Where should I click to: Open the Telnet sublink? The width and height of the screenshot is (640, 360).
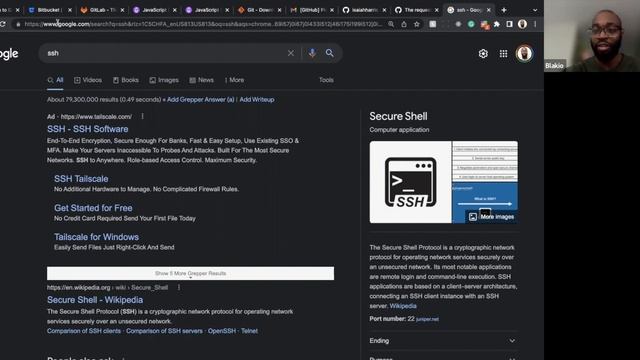tap(249, 331)
